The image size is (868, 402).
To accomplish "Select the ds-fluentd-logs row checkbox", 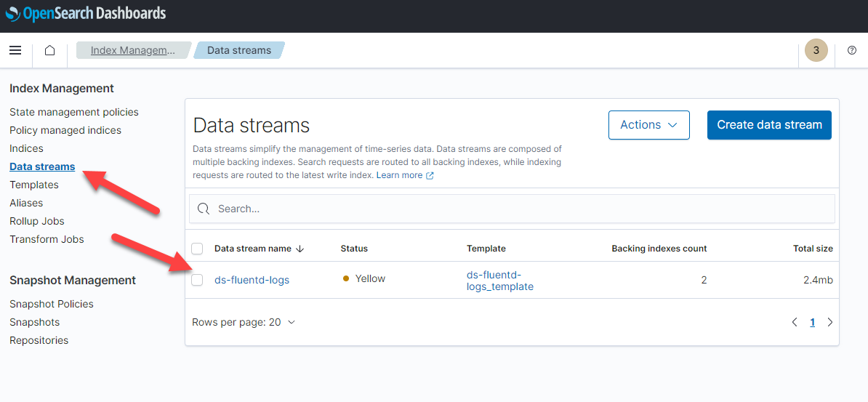I will click(x=197, y=280).
